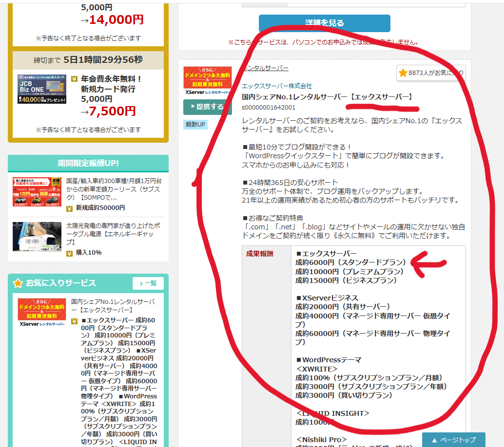Open the 年会費永年無料 新規カード発行 offer text
The width and height of the screenshot is (504, 447).
[111, 89]
